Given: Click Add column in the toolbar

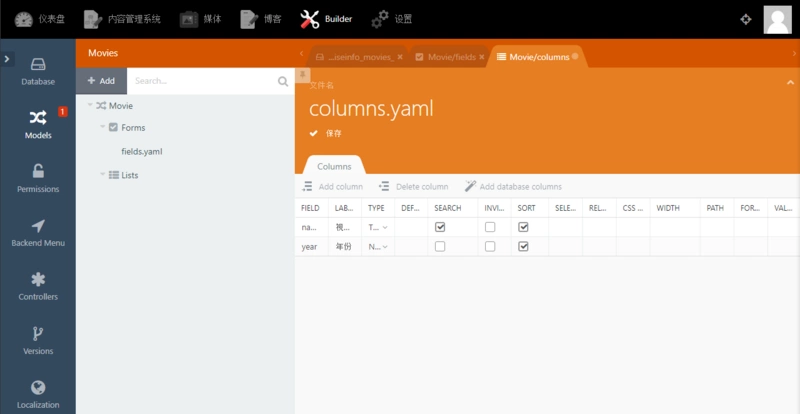Looking at the screenshot, I should point(332,187).
